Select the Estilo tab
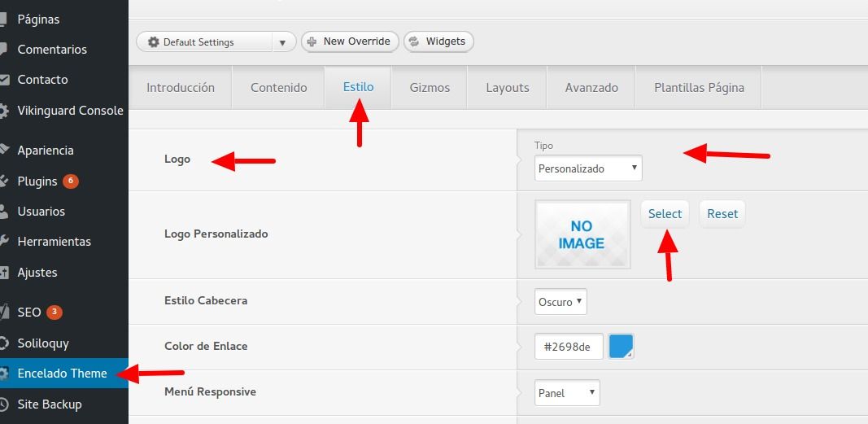This screenshot has width=868, height=424. coord(358,87)
